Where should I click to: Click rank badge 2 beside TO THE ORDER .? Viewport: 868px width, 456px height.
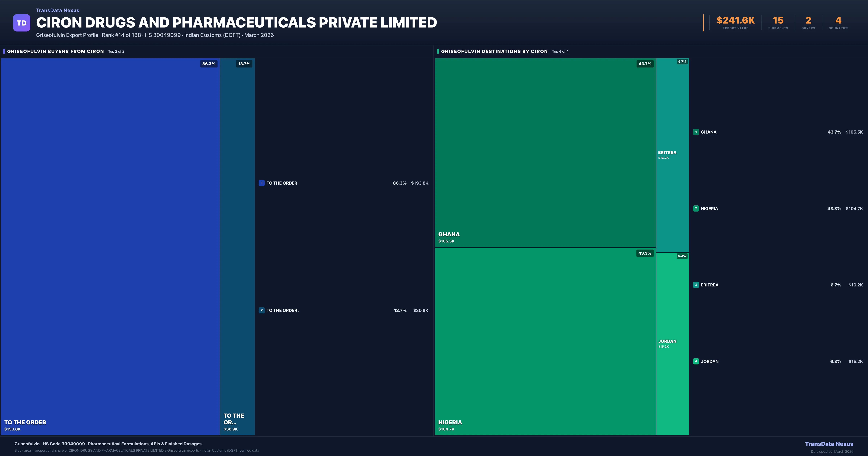coord(261,310)
